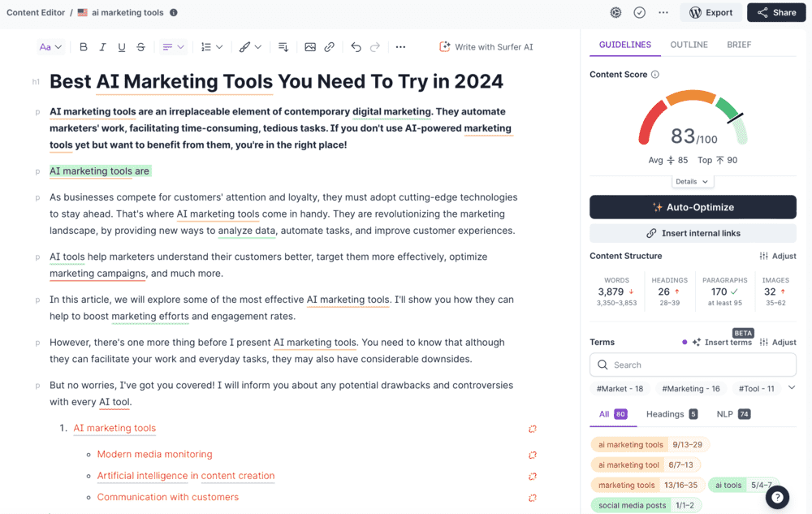Toggle underline formatting

(122, 47)
